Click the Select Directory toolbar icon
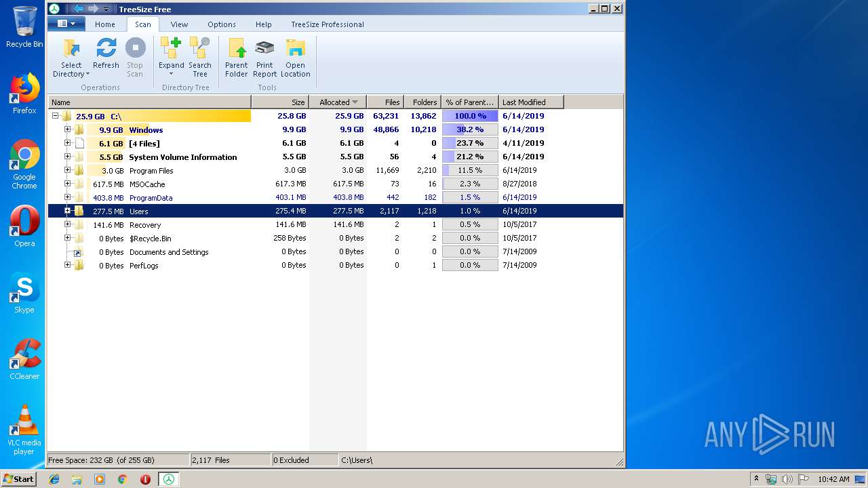 point(71,49)
